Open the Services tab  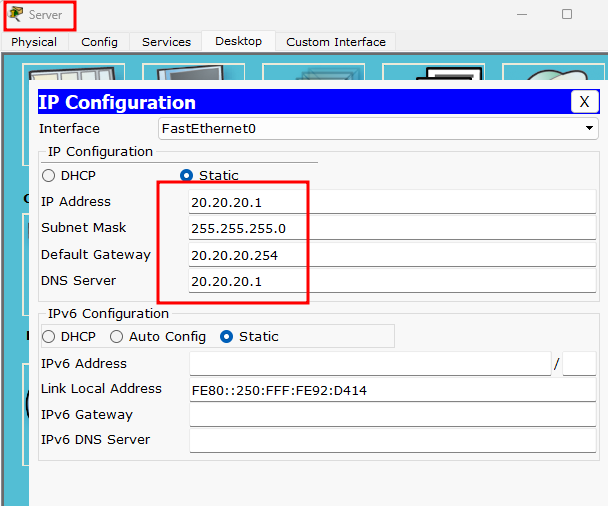[x=166, y=42]
